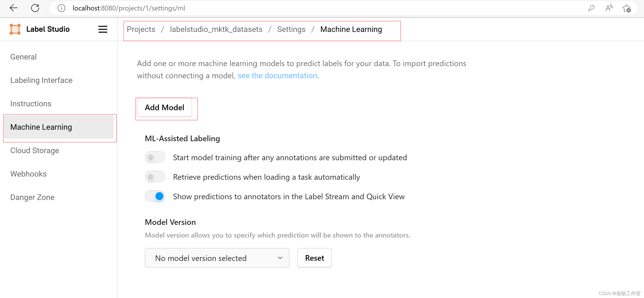Click the Read Aloud icon
The height and width of the screenshot is (298, 644).
pyautogui.click(x=609, y=8)
